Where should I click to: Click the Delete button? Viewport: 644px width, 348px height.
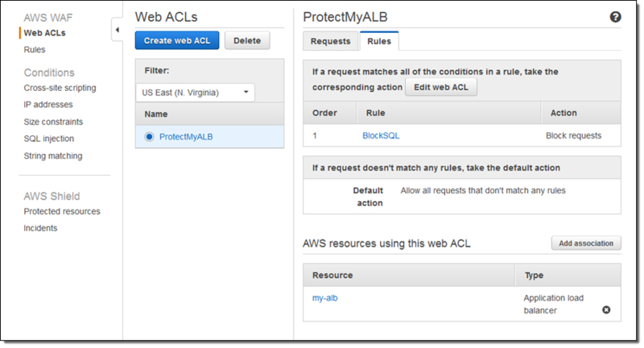tap(247, 40)
